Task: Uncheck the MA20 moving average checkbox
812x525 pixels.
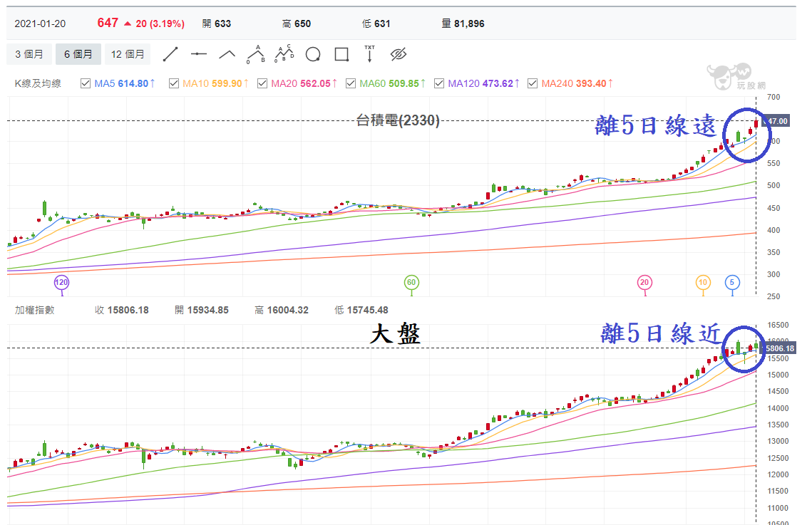Action: click(x=262, y=83)
